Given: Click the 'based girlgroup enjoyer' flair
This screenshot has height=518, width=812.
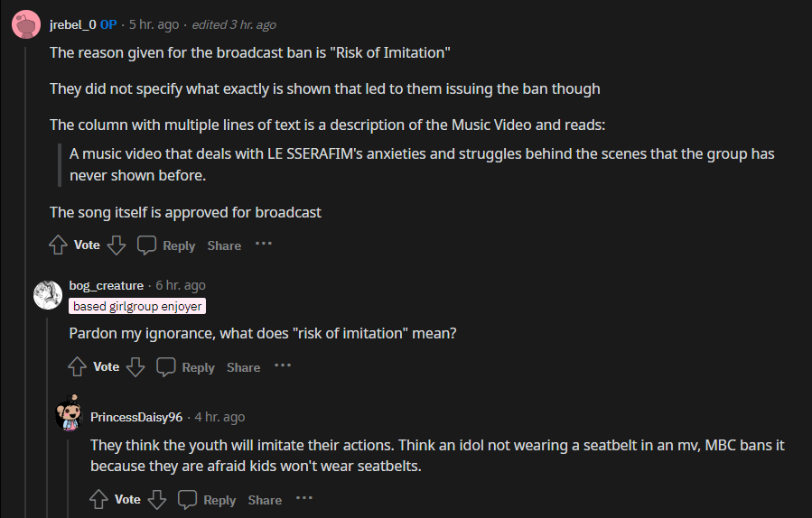Looking at the screenshot, I should point(137,306).
